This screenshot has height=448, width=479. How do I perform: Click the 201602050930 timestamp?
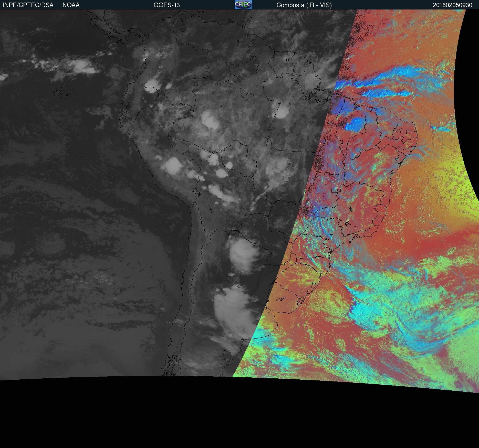click(x=453, y=5)
